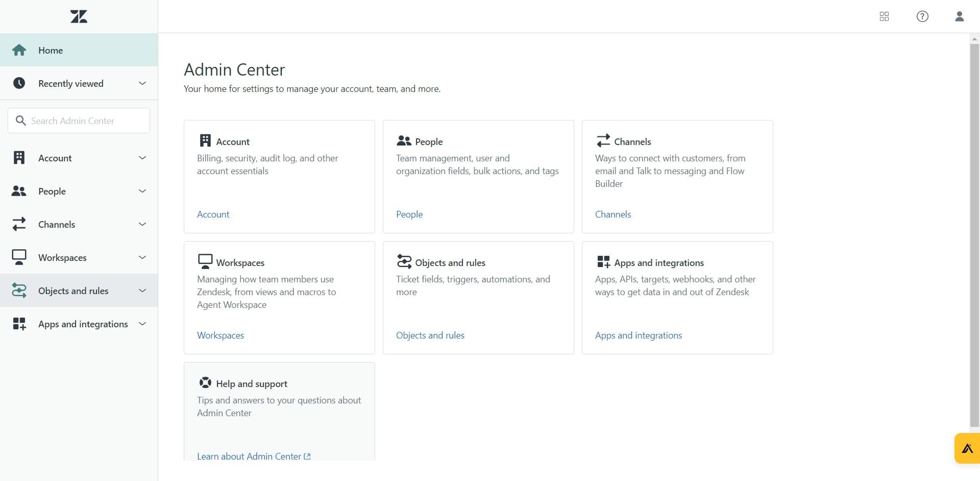The height and width of the screenshot is (481, 980).
Task: Click the Objects and rules sidebar icon
Action: coord(19,291)
